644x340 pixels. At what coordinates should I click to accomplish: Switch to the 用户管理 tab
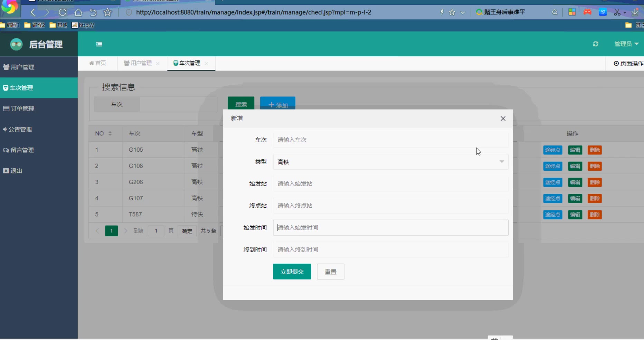tap(138, 63)
